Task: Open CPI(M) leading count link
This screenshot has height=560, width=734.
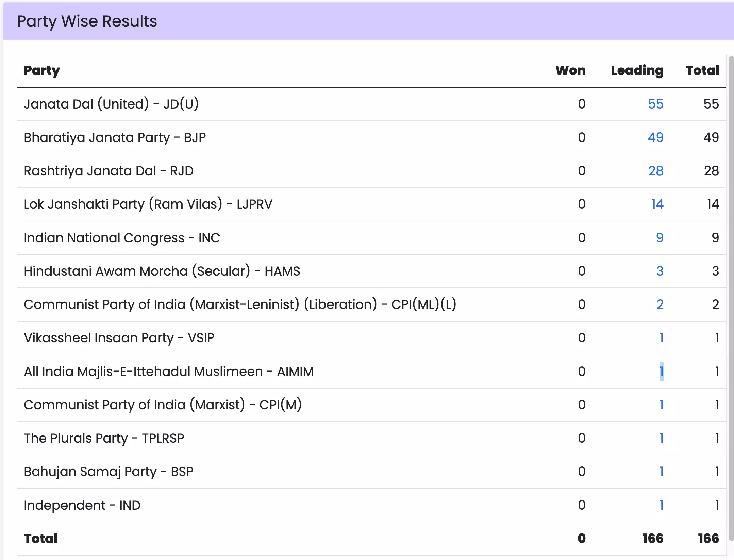Action: (661, 405)
